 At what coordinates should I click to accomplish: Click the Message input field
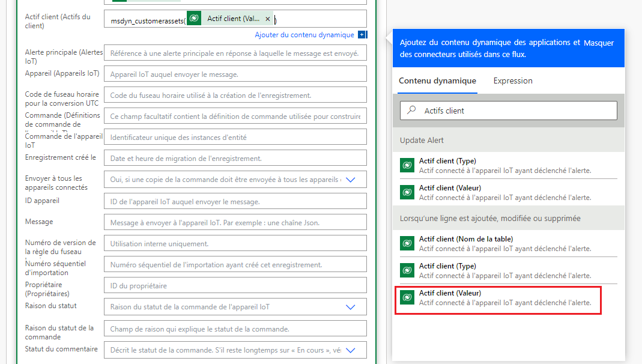coord(235,222)
